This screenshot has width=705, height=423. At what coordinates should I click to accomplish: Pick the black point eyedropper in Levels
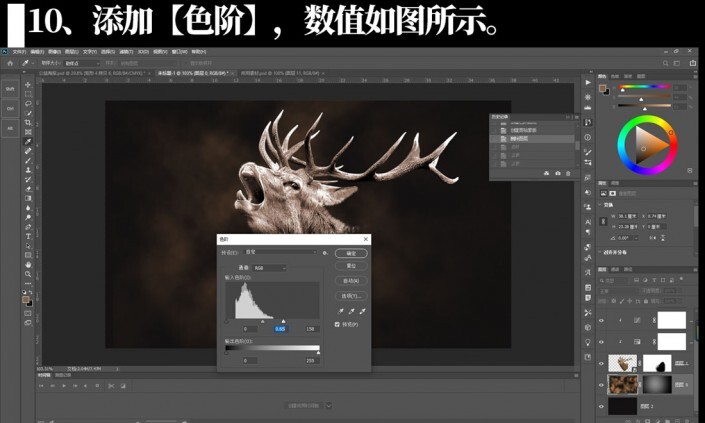point(340,311)
